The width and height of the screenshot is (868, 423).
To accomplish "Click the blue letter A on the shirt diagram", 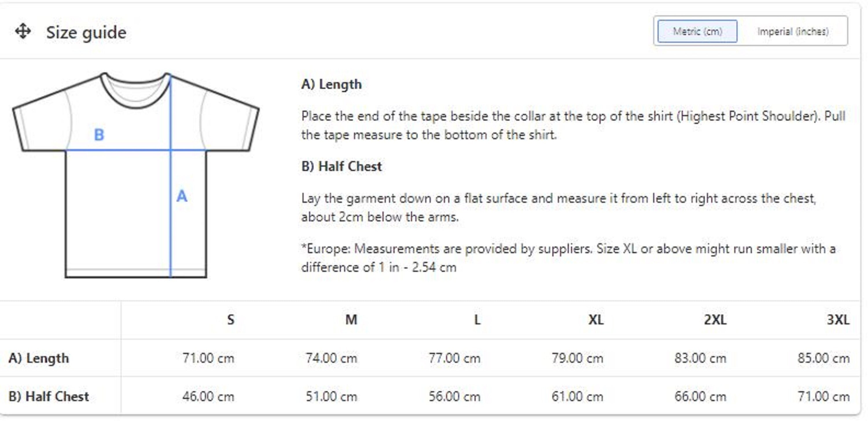I will 182,196.
